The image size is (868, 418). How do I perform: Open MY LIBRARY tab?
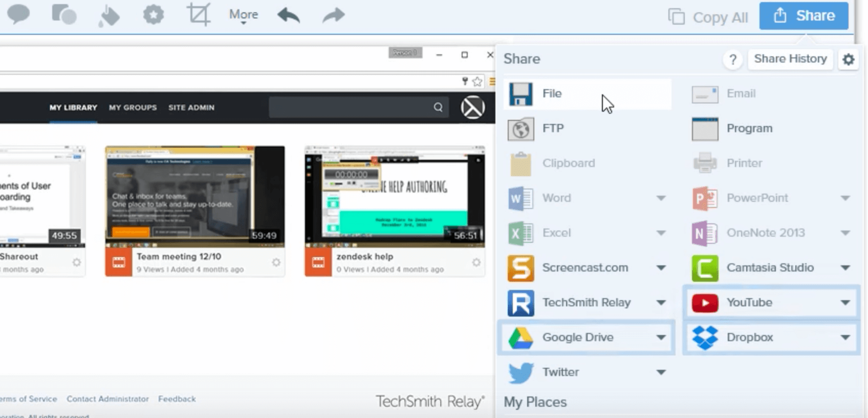(73, 108)
